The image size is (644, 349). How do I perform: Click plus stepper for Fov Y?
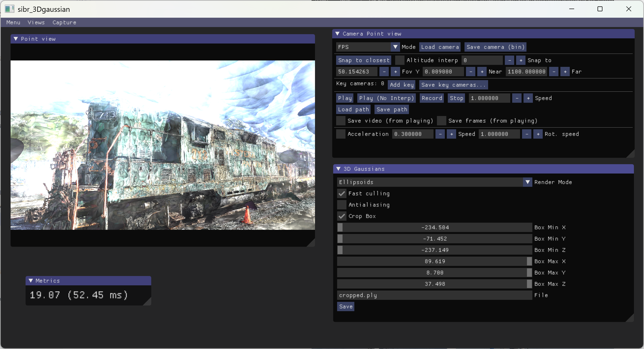[395, 72]
